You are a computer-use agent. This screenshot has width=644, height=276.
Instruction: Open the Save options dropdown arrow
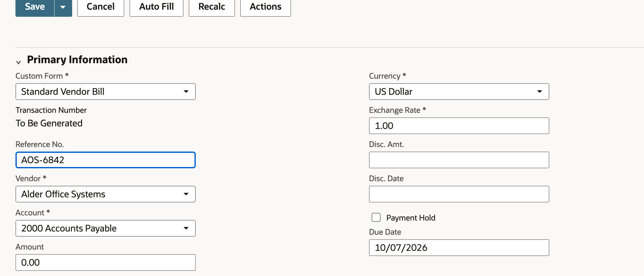coord(63,7)
